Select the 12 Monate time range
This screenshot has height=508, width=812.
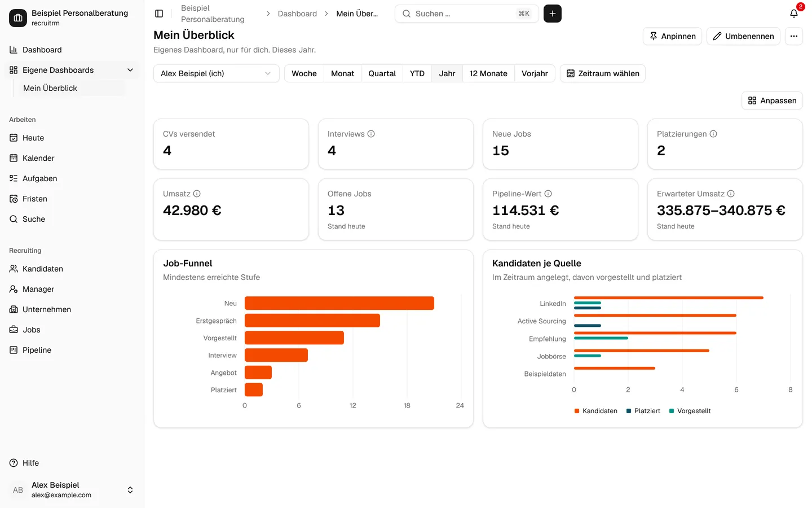coord(488,73)
